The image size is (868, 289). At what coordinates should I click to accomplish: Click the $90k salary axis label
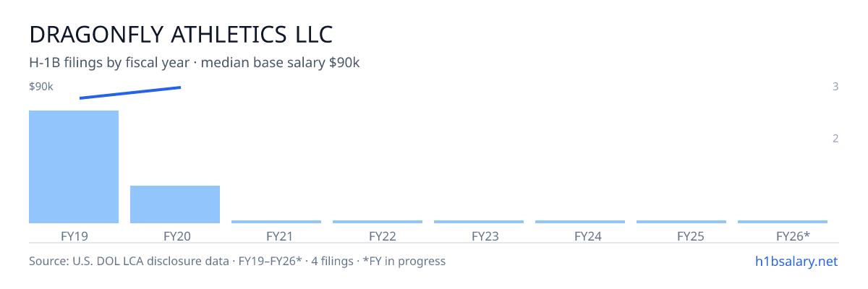point(41,87)
